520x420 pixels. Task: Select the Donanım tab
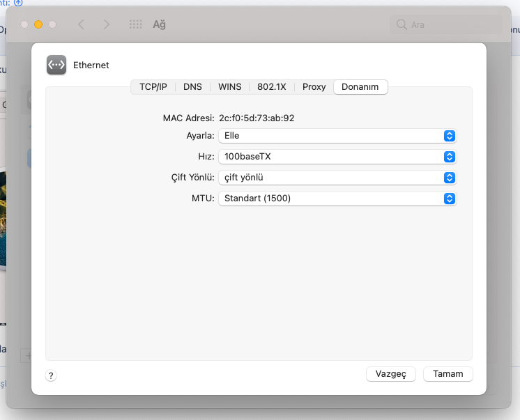[360, 87]
